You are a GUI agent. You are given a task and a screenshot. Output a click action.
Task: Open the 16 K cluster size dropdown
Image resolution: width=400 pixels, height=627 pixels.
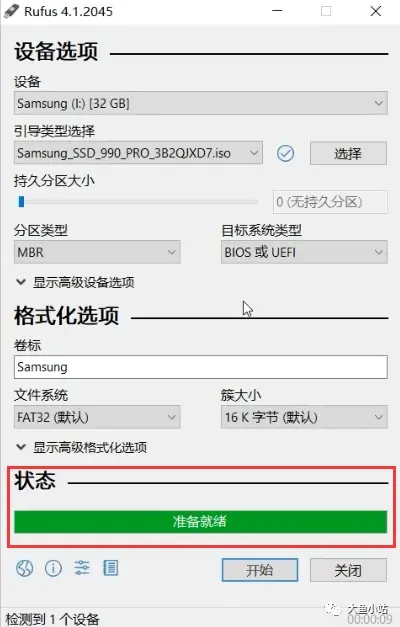[304, 417]
